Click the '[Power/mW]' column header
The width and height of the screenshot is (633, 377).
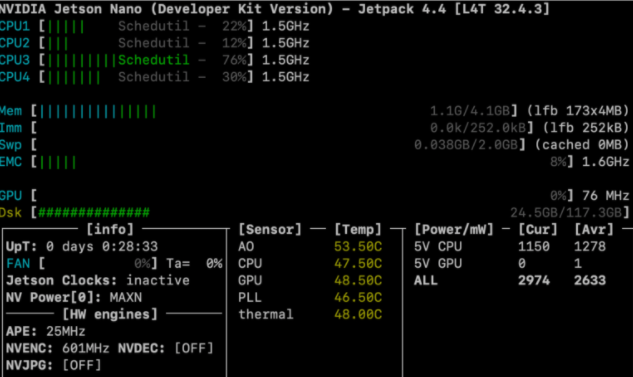pos(454,230)
